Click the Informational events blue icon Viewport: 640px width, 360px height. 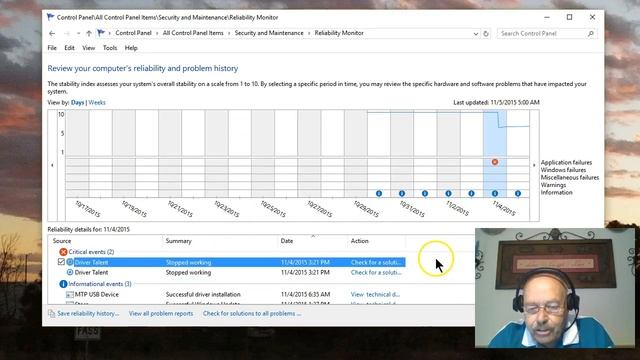[x=63, y=284]
